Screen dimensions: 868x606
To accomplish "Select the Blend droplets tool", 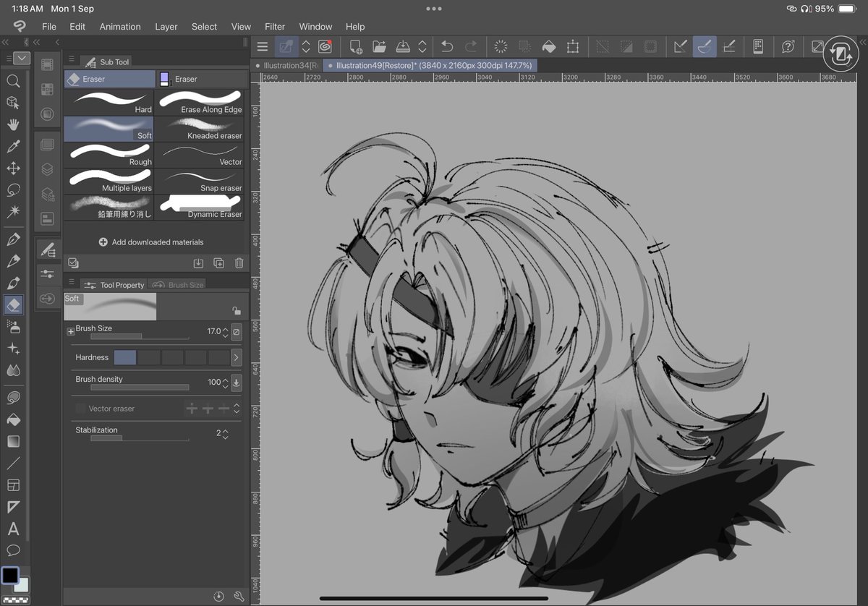I will 13,370.
